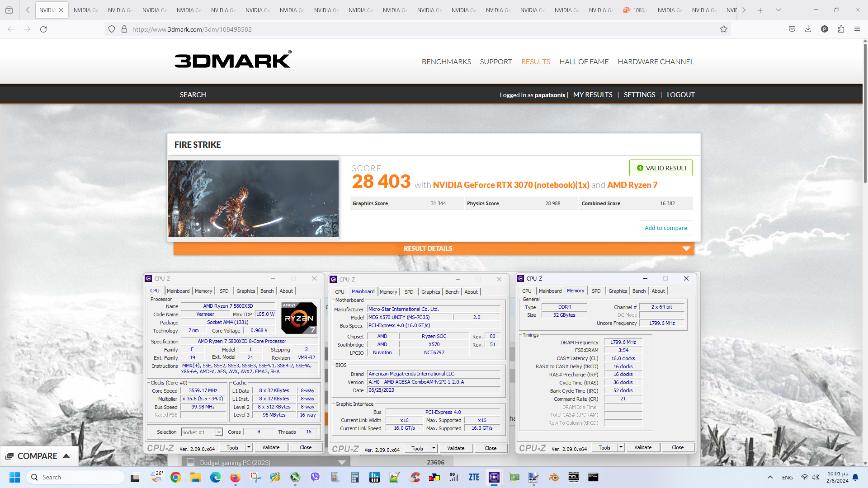This screenshot has height=488, width=868.
Task: Select Mainboard tab in left CPU-Z window
Action: (x=178, y=291)
